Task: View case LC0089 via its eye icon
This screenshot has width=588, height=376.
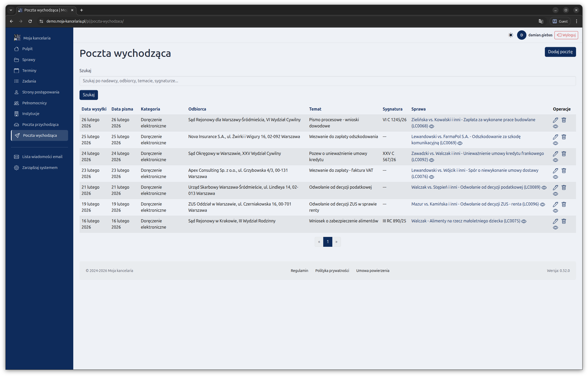Action: tap(544, 187)
